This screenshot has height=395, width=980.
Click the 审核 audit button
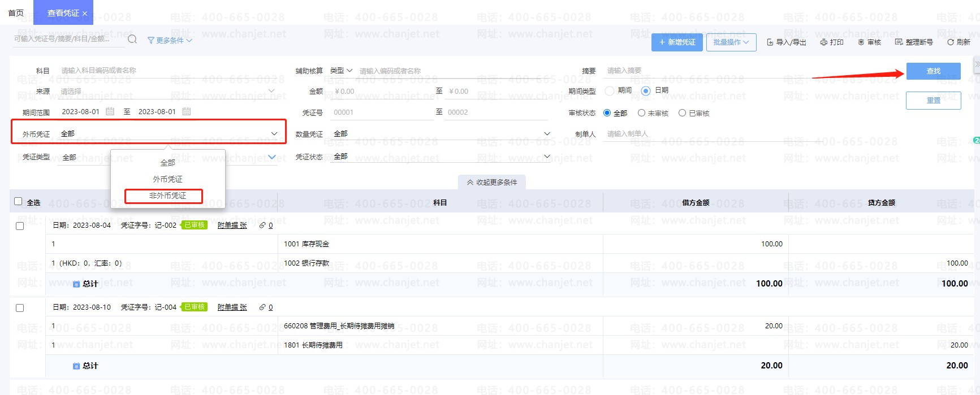click(x=870, y=42)
